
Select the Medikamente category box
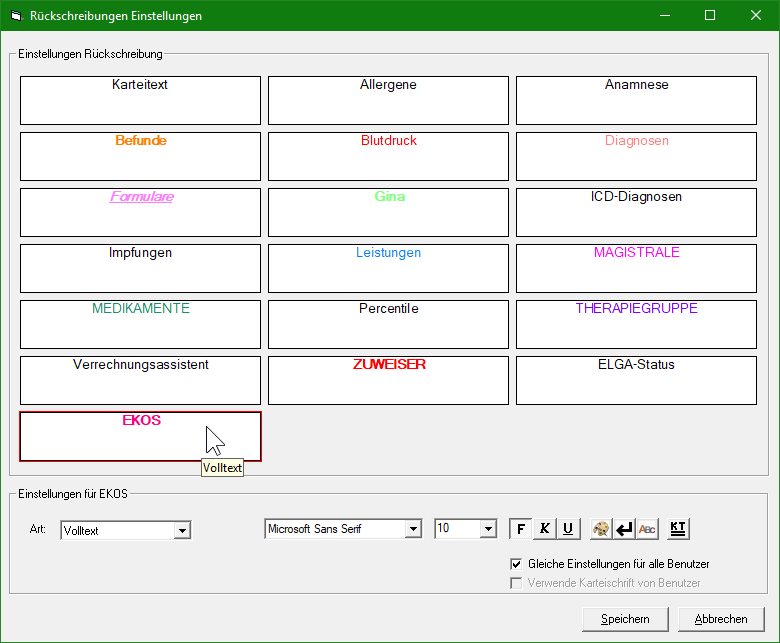[140, 324]
